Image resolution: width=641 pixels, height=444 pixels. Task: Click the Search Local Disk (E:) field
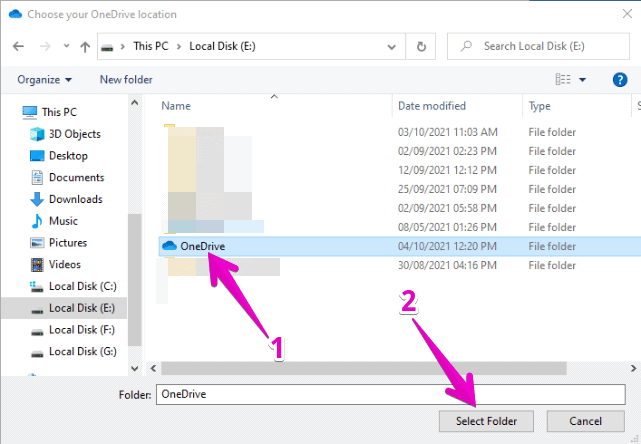[538, 46]
